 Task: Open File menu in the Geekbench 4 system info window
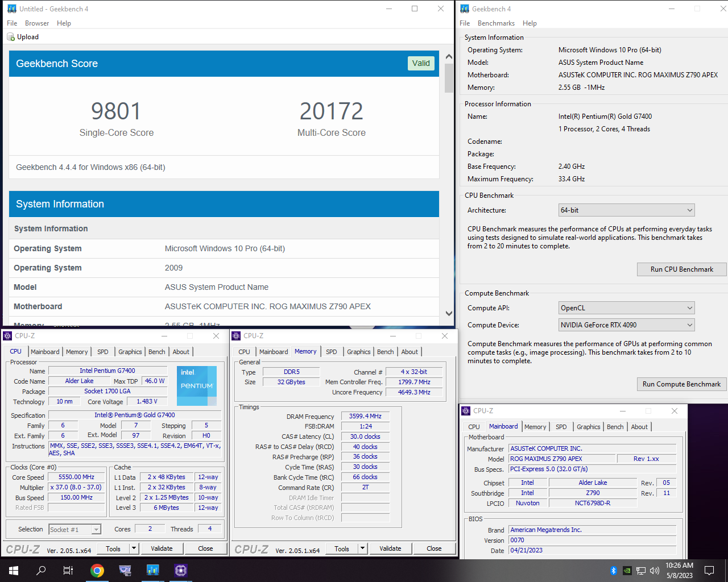pos(465,23)
